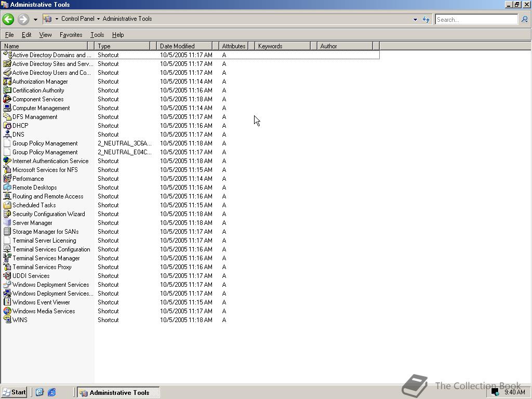532x399 pixels.
Task: Select the Performance icon
Action: coord(7,179)
